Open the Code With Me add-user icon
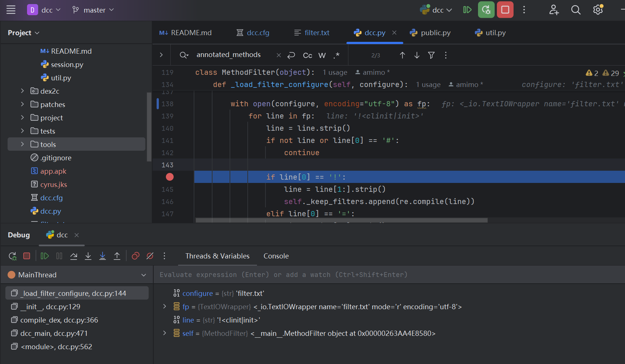 pos(554,10)
